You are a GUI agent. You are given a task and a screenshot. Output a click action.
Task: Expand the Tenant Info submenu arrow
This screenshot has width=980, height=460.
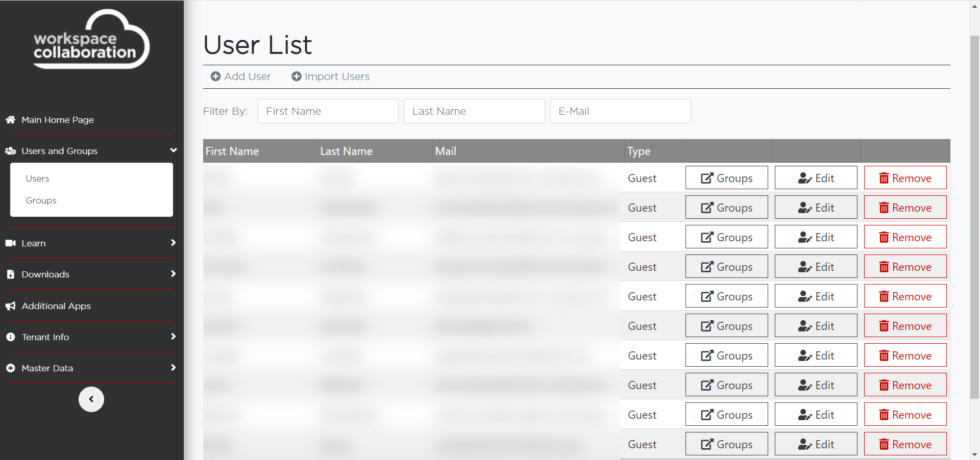(x=174, y=337)
